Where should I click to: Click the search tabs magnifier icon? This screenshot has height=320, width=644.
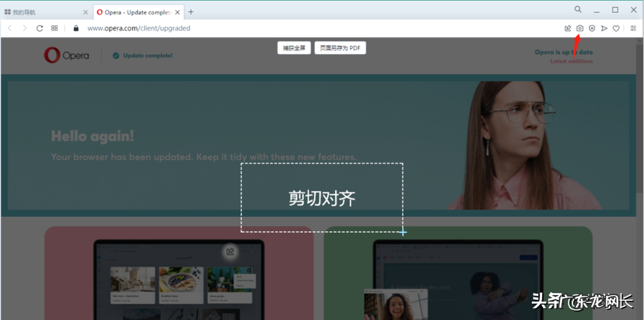[578, 10]
